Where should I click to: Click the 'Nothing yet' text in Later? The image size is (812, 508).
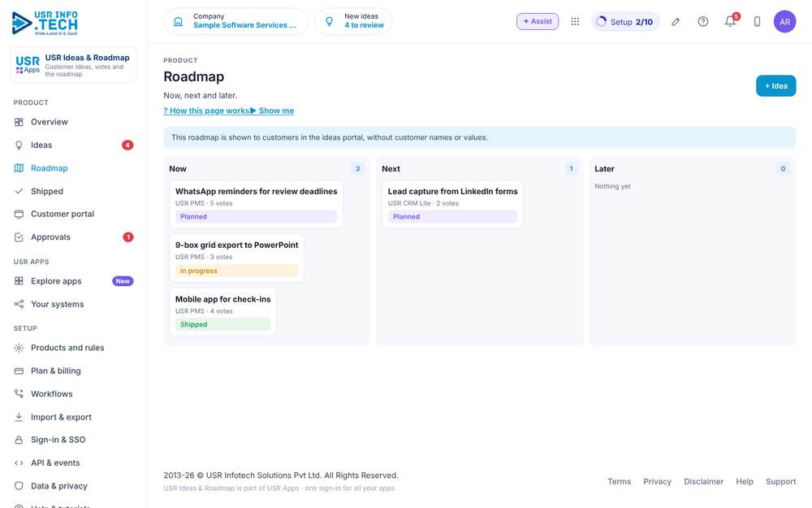coord(612,186)
